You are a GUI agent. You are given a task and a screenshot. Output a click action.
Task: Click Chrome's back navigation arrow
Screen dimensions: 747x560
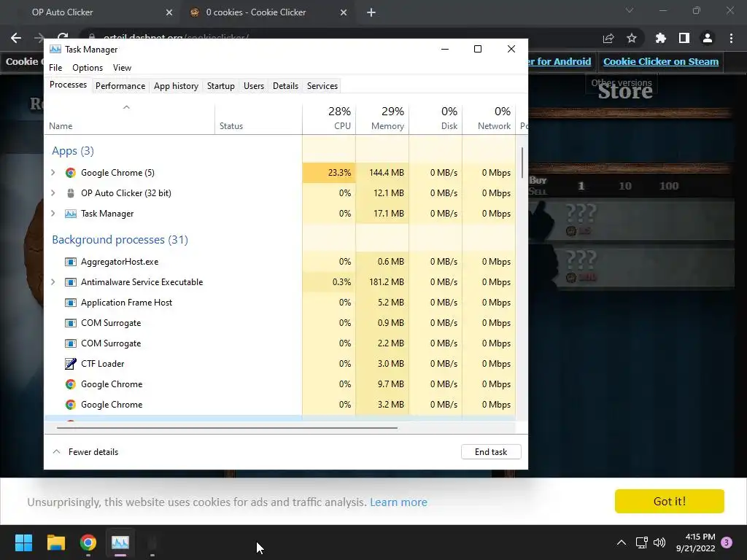[x=16, y=38]
